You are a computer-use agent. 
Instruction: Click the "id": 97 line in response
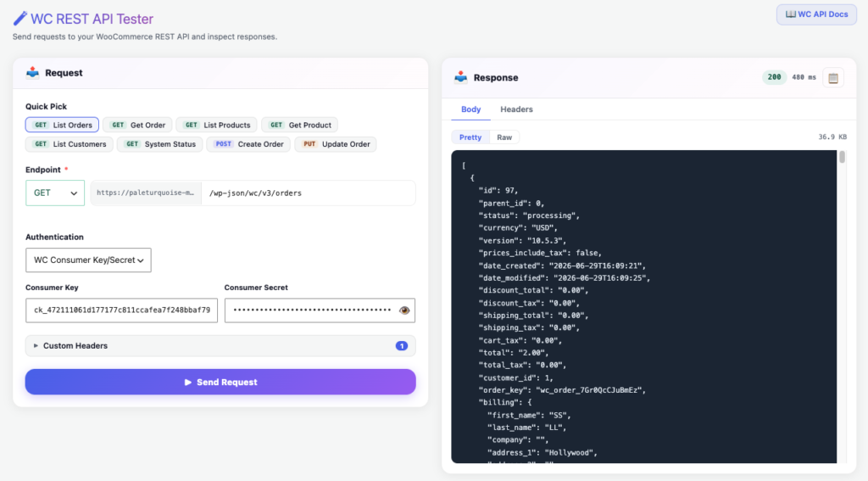498,191
